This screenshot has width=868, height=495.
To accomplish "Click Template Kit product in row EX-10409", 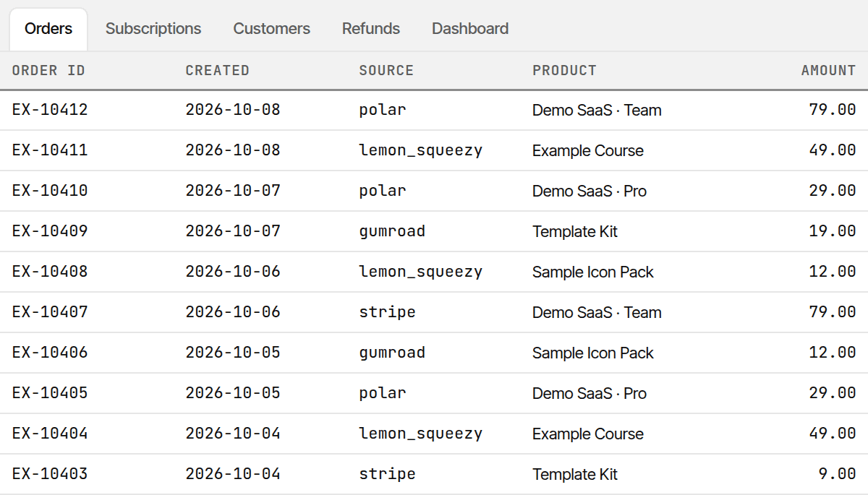I will tap(575, 231).
